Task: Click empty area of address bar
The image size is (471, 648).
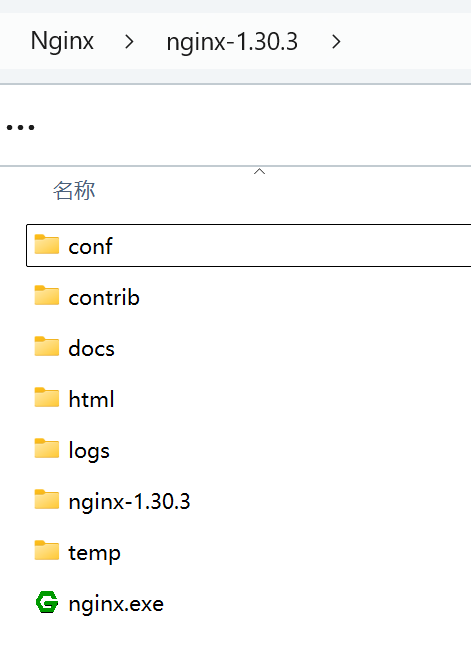Action: (409, 41)
